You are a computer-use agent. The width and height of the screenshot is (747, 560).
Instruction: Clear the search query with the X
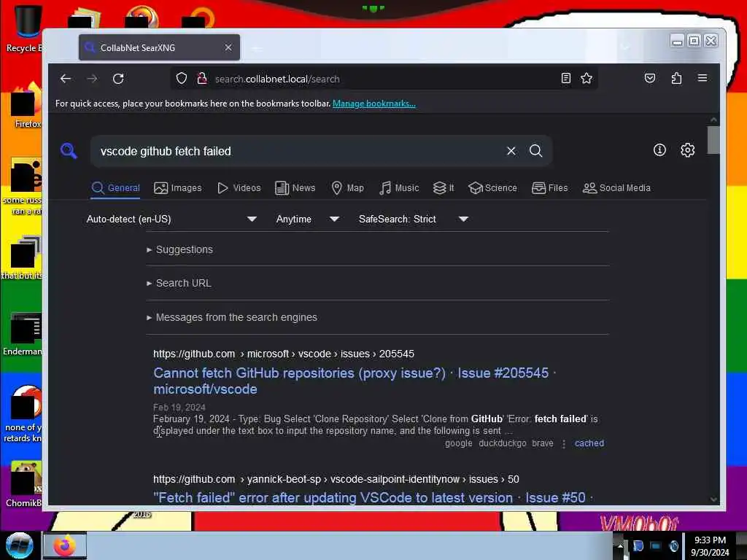pos(511,151)
